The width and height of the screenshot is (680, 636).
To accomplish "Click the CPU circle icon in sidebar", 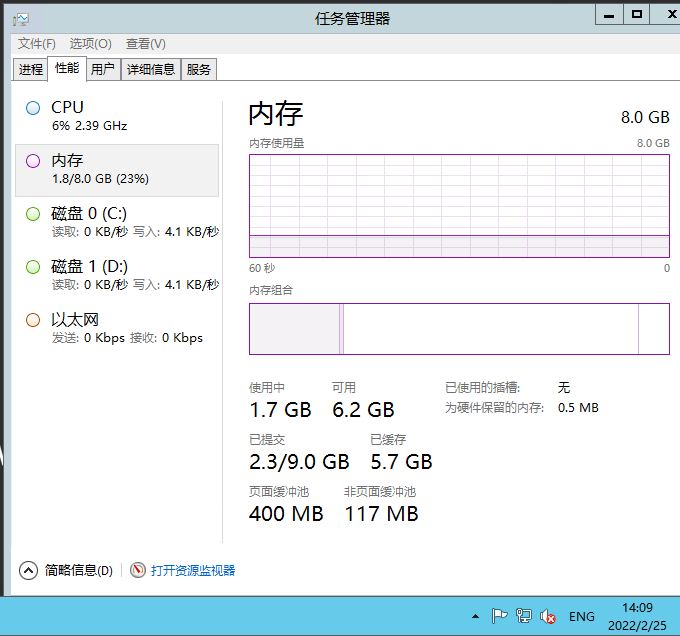I will (33, 108).
